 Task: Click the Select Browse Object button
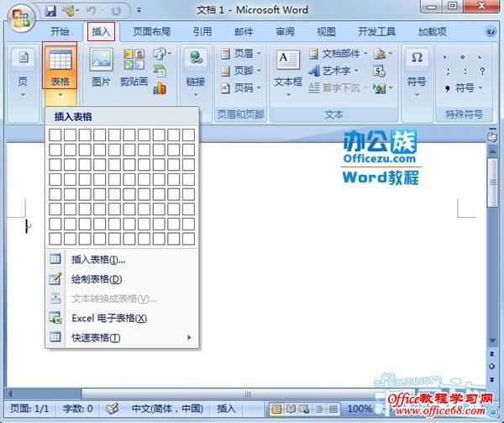click(x=491, y=367)
